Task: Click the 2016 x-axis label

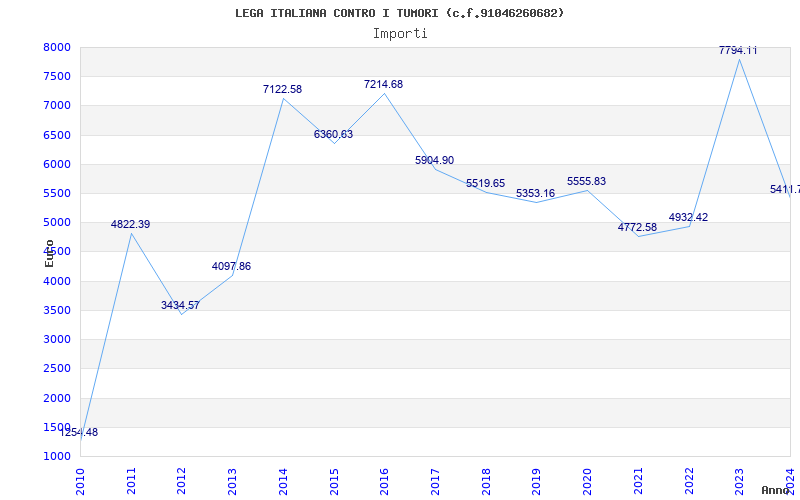Action: (x=384, y=482)
